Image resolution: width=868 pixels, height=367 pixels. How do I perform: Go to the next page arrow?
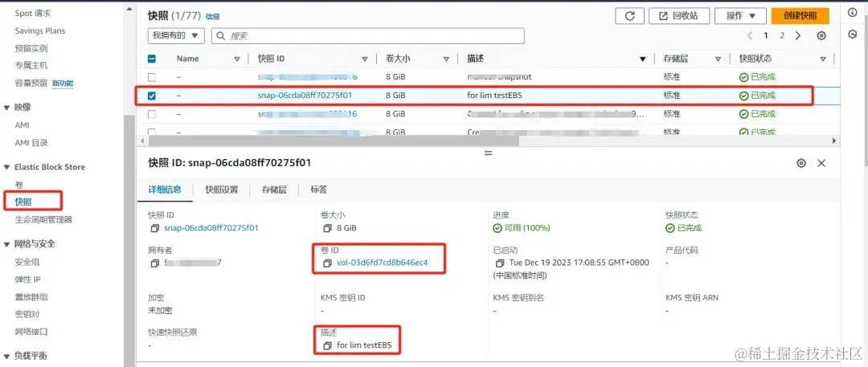click(x=798, y=35)
